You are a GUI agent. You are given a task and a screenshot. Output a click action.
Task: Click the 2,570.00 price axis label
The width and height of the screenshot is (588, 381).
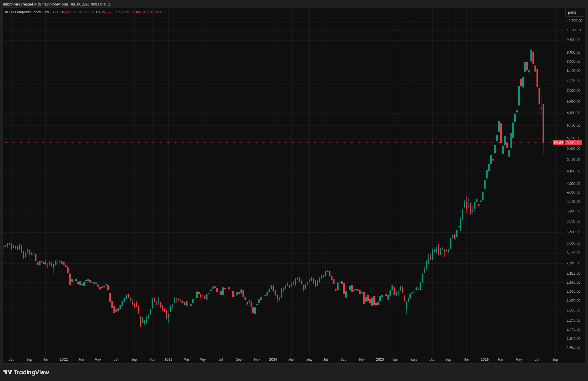[574, 291]
